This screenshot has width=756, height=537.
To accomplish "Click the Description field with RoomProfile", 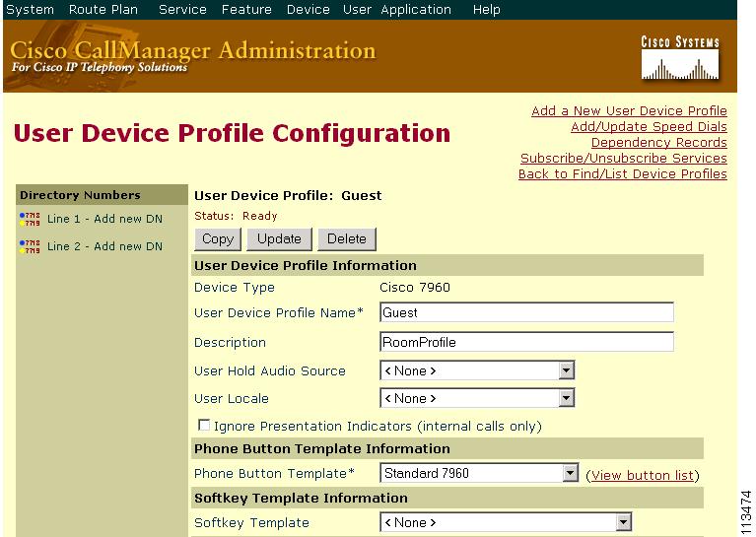I will (526, 342).
